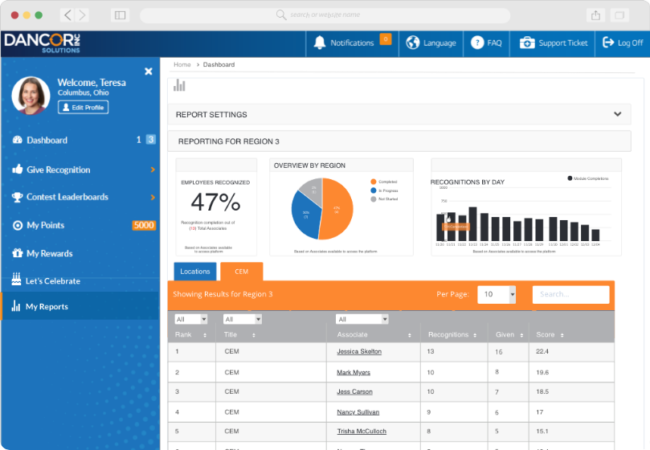The width and height of the screenshot is (650, 450).
Task: Open Jess Carson associate link
Action: pyautogui.click(x=355, y=392)
